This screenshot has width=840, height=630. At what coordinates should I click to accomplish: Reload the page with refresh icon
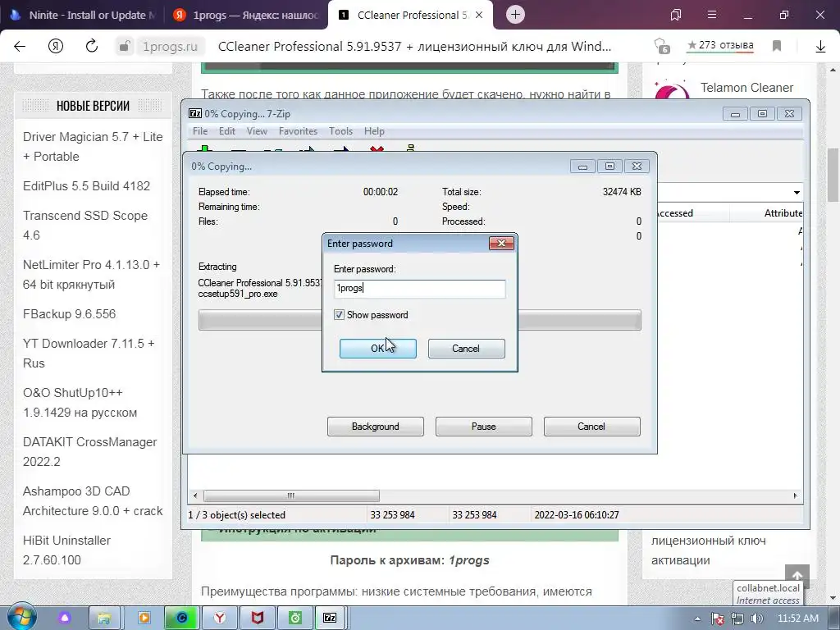point(92,46)
